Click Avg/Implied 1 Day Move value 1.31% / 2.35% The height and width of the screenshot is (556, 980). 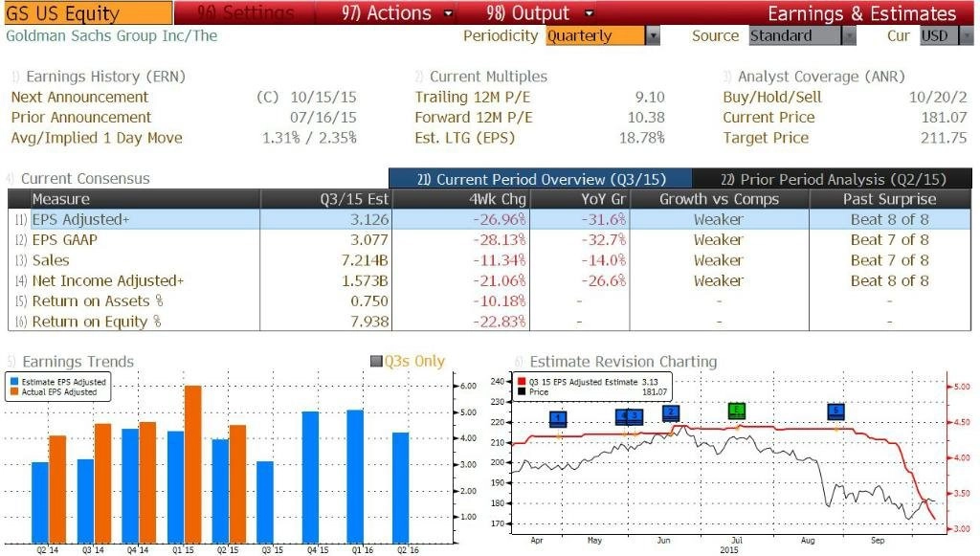coord(309,138)
